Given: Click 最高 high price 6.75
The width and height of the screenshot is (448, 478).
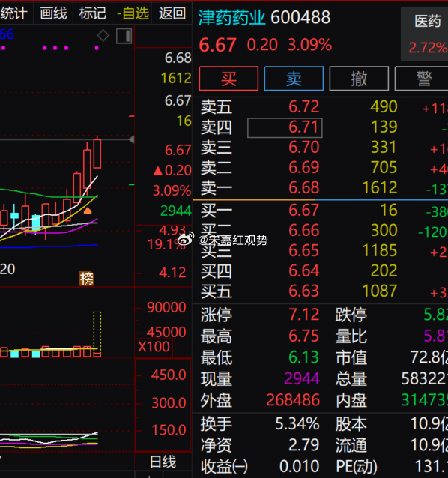Looking at the screenshot, I should coord(304,336).
